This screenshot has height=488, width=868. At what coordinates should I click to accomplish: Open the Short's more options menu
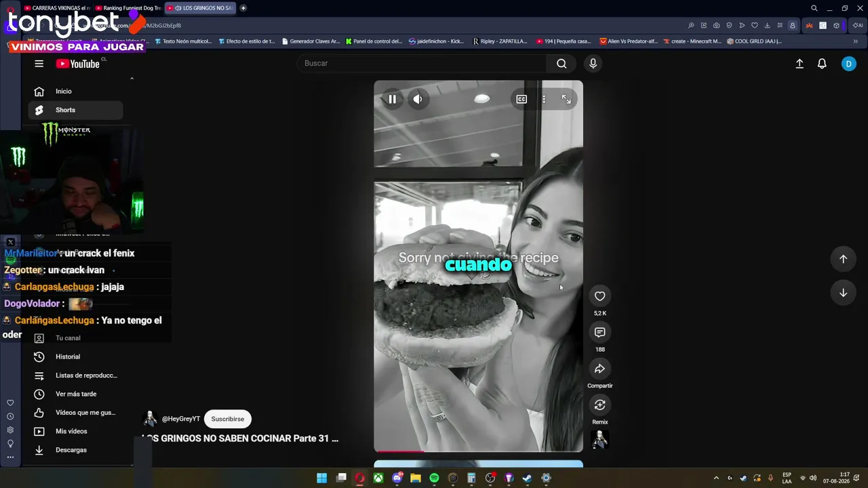(x=544, y=99)
